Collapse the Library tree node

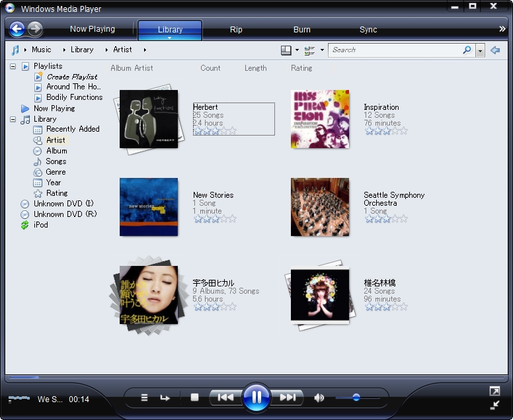13,120
